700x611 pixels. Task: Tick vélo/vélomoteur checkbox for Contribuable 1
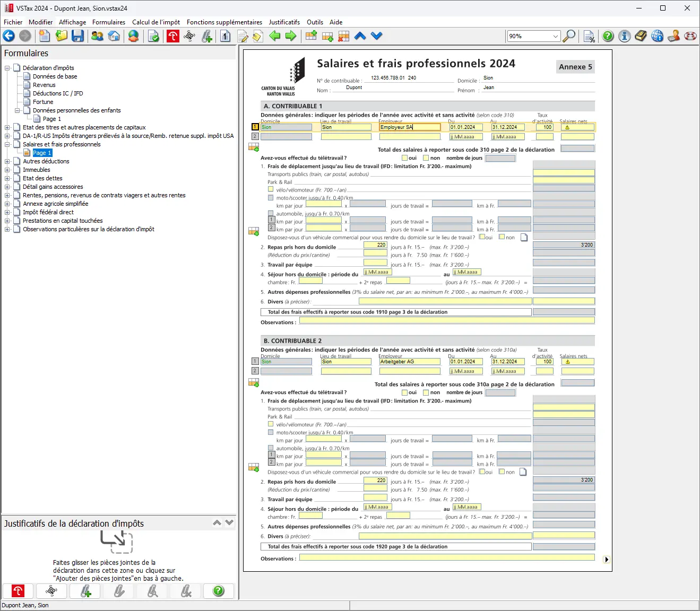271,189
